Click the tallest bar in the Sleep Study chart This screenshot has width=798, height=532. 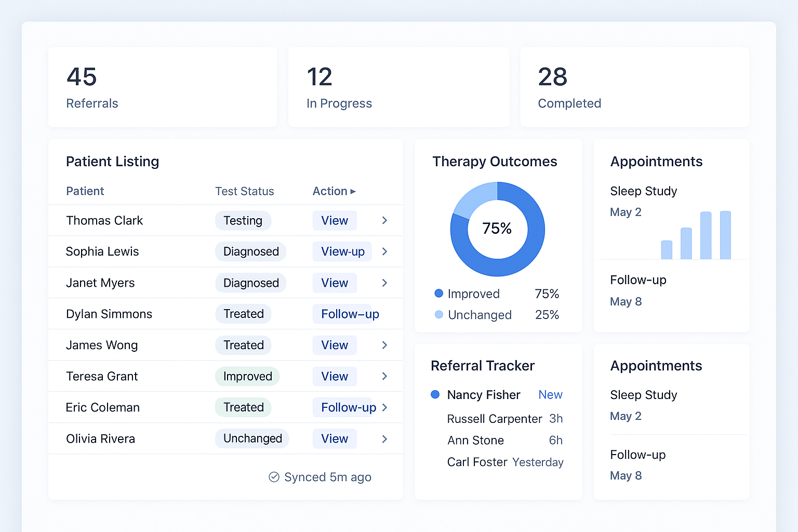click(725, 234)
